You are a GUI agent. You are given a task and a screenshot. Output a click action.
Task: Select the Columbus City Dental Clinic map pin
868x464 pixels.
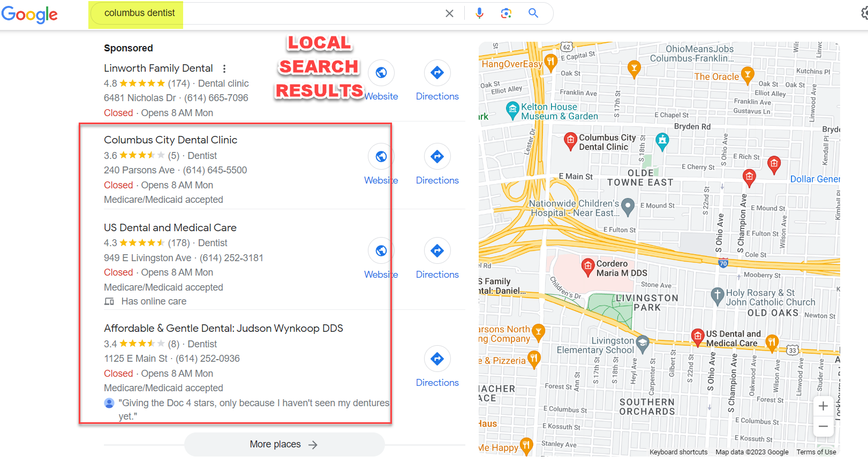(x=571, y=141)
